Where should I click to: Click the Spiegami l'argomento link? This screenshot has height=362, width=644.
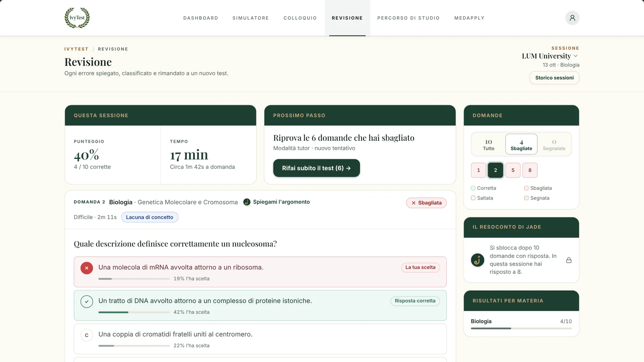[281, 202]
